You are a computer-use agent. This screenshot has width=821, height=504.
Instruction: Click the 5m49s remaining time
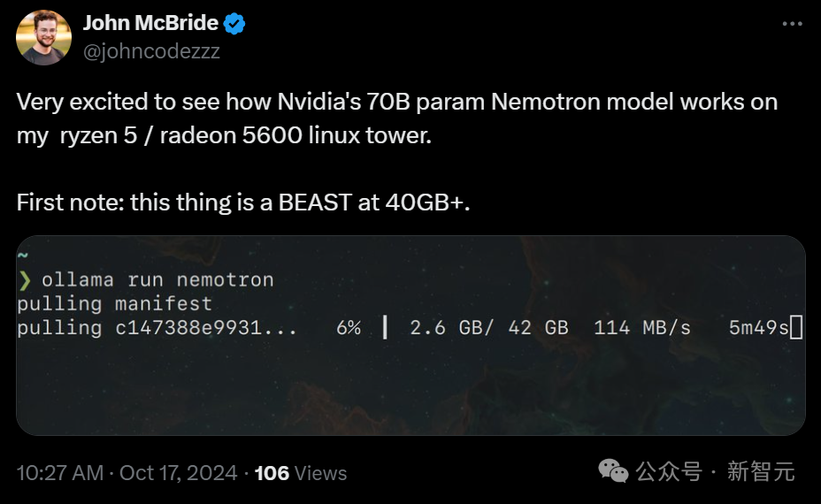tap(758, 328)
